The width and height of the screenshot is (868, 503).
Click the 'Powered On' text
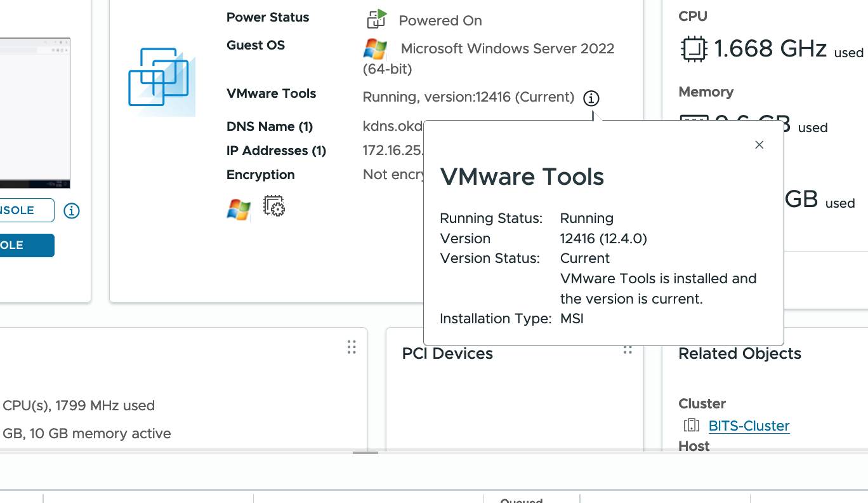[440, 21]
